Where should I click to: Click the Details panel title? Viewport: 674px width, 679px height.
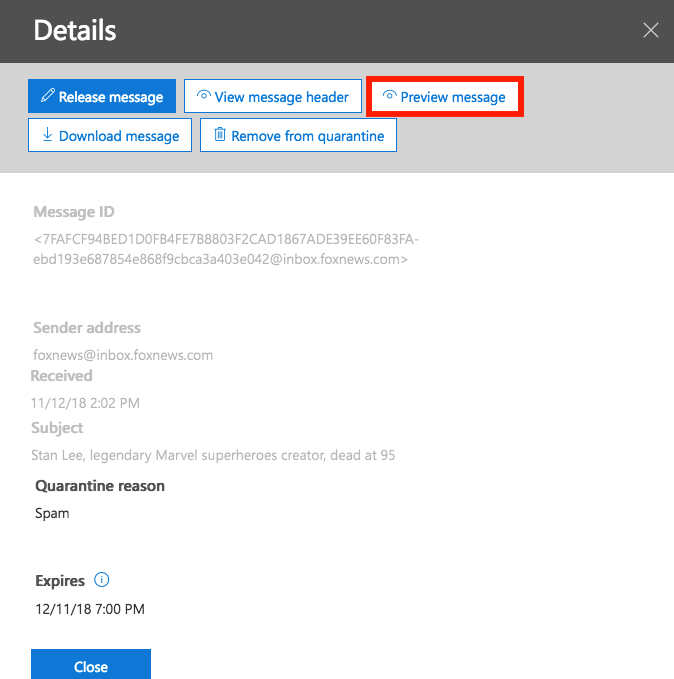[x=75, y=31]
